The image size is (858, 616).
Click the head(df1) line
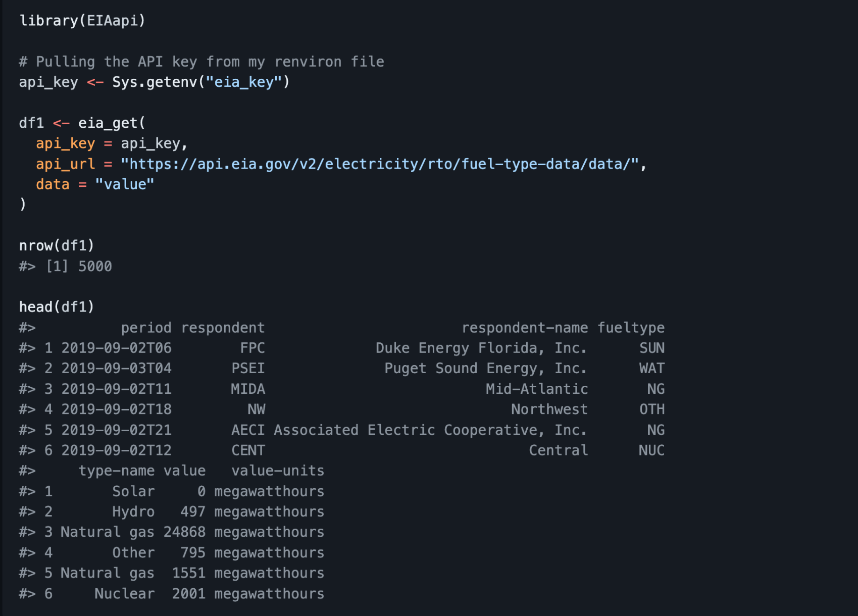coord(57,307)
